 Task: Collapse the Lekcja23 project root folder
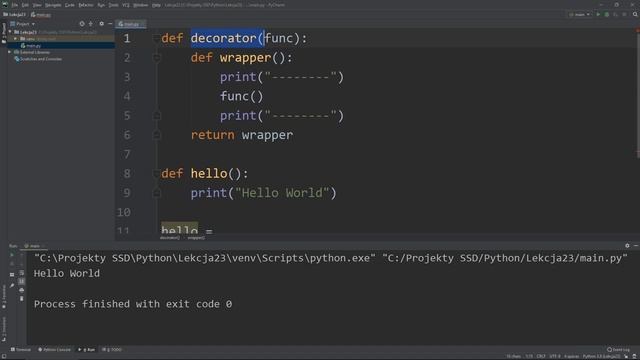tap(10, 32)
